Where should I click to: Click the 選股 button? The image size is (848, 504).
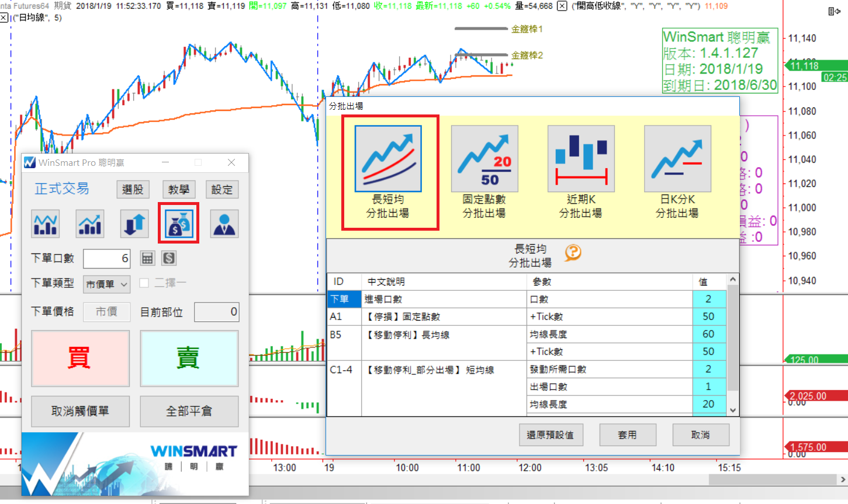[x=133, y=189]
